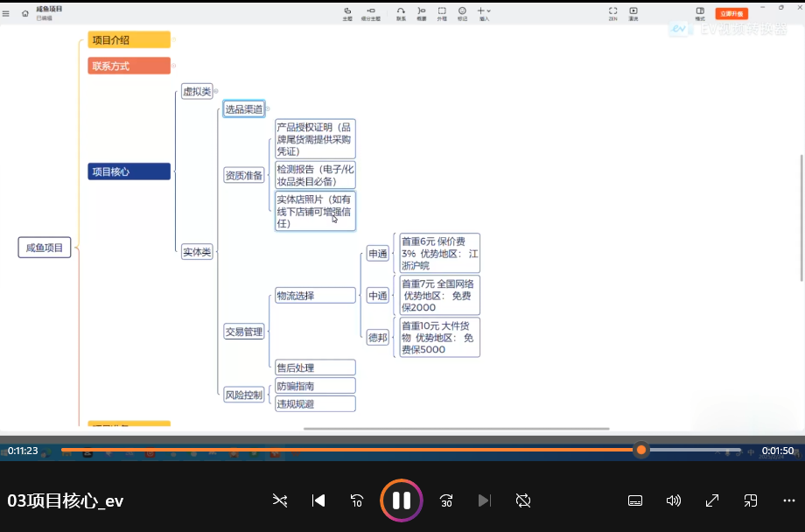Select the 选品渠道 node
The image size is (805, 532).
pos(244,108)
